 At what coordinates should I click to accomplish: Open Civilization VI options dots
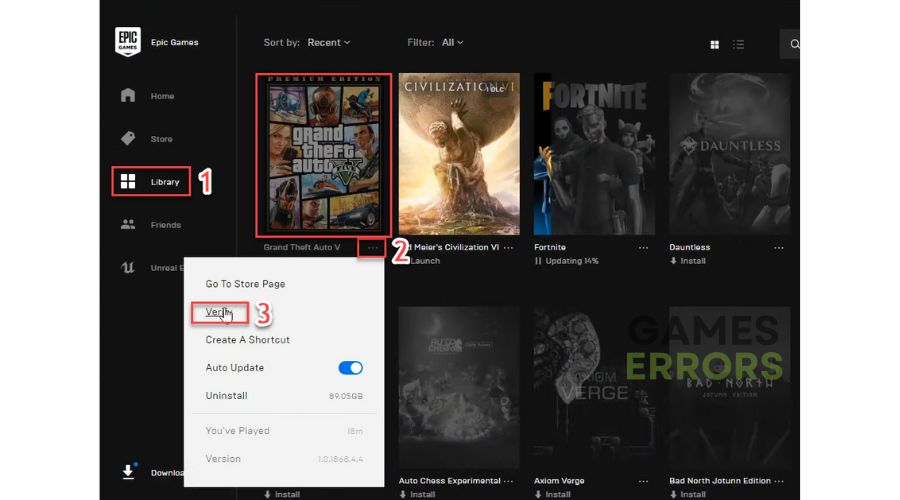tap(509, 247)
